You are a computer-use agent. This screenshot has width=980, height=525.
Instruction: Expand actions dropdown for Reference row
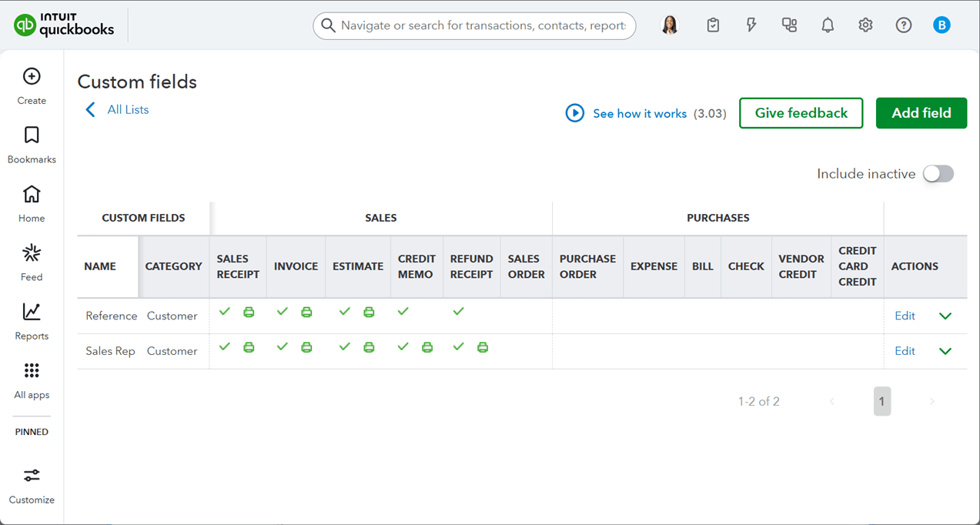click(945, 316)
